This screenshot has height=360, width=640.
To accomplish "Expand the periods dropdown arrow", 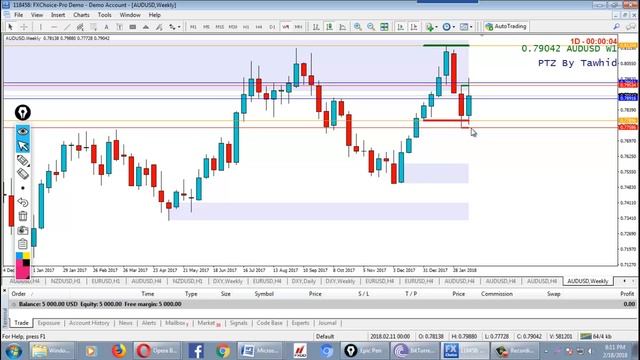I will (x=453, y=27).
